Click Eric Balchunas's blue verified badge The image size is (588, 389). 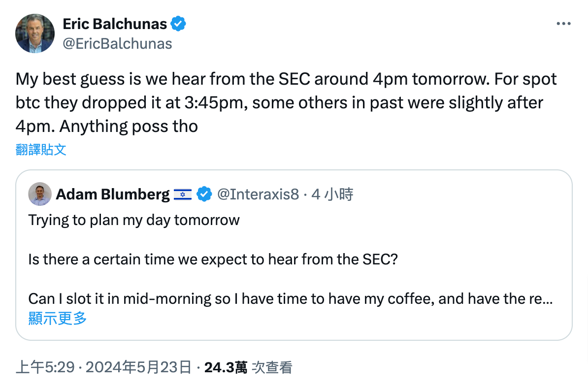[x=178, y=24]
